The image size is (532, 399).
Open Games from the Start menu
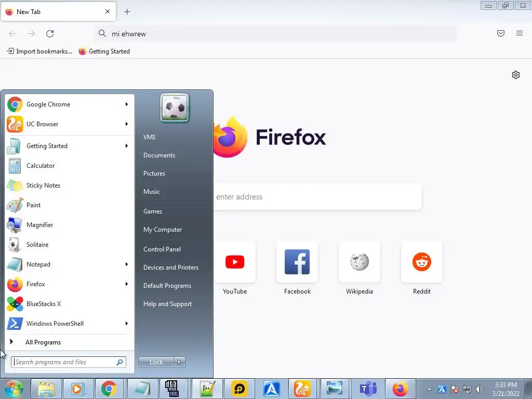coord(153,211)
